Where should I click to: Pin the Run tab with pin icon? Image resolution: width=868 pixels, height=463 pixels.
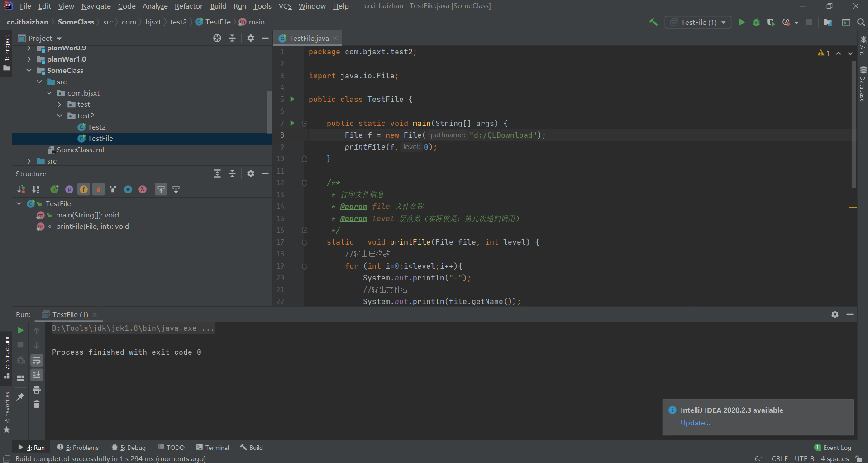20,397
